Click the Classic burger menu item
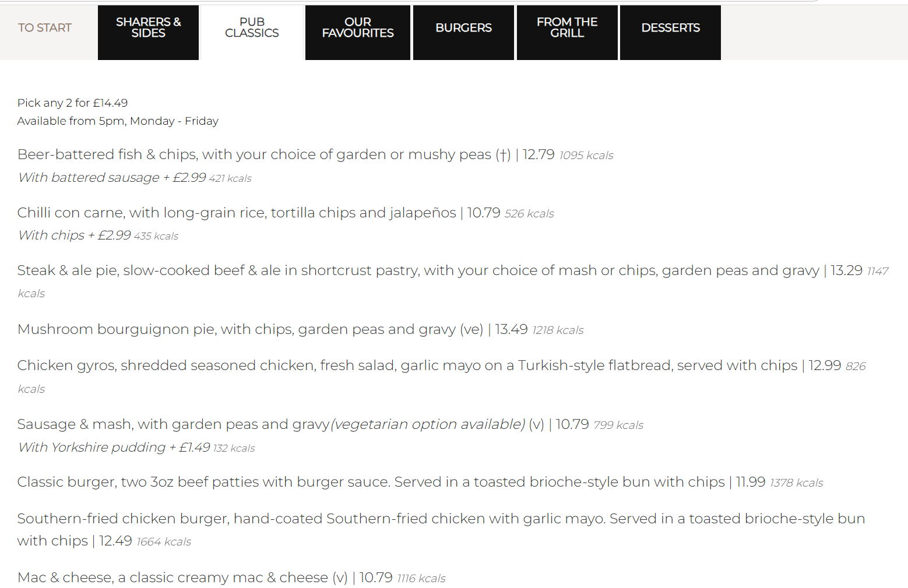This screenshot has height=588, width=908. click(371, 482)
